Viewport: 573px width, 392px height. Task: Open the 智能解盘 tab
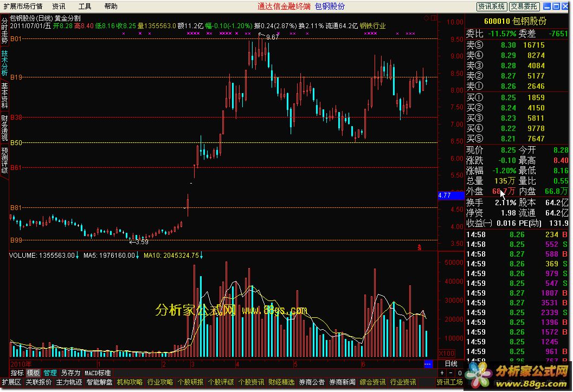pyautogui.click(x=99, y=382)
